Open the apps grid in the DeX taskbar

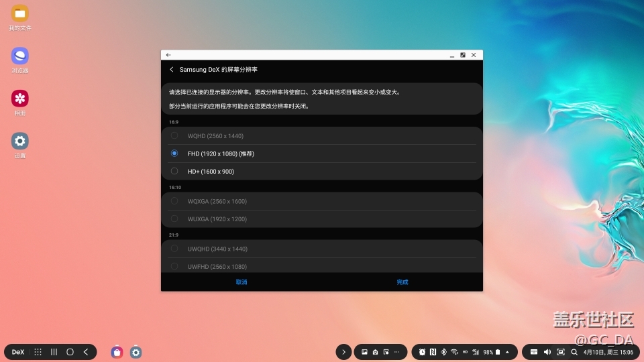point(38,352)
